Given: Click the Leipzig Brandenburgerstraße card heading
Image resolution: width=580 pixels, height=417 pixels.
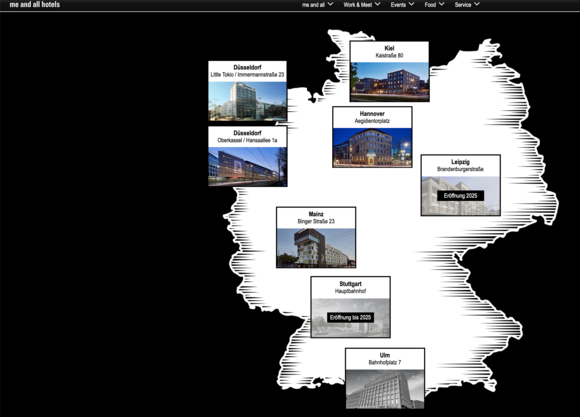Looking at the screenshot, I should [x=461, y=165].
